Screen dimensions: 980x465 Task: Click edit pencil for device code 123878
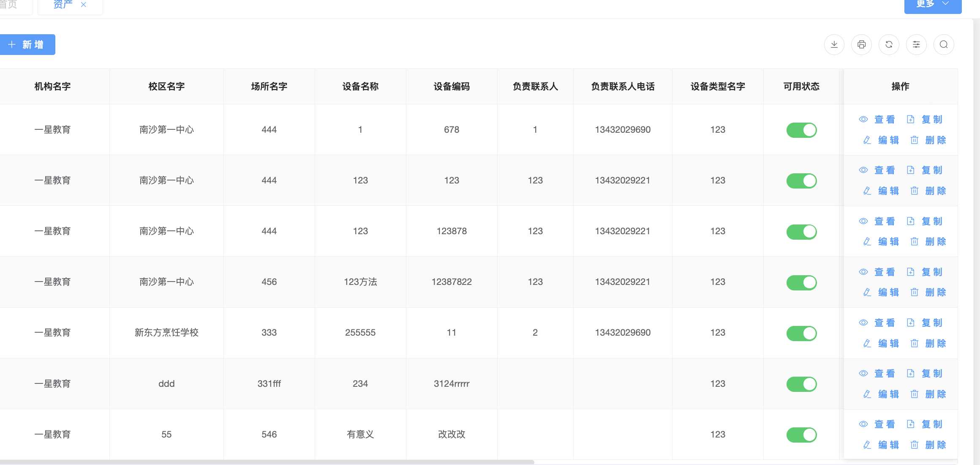867,241
